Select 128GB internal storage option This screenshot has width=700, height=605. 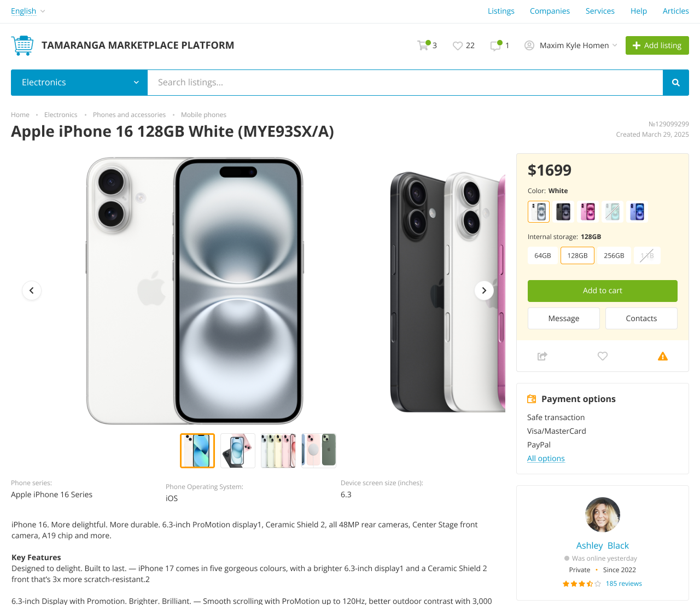[577, 255]
